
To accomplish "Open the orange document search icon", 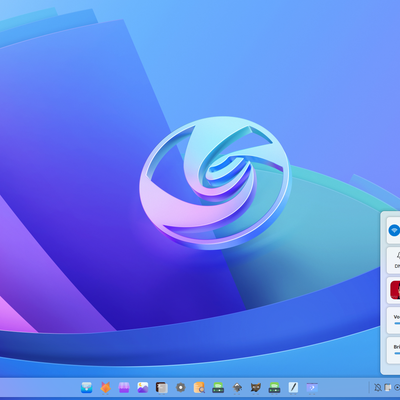I will pyautogui.click(x=199, y=387).
